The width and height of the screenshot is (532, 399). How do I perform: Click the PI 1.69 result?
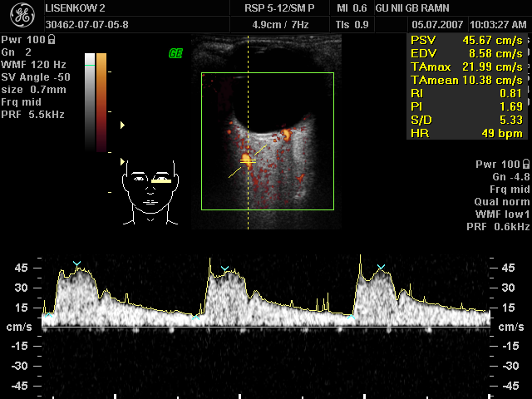[466, 106]
